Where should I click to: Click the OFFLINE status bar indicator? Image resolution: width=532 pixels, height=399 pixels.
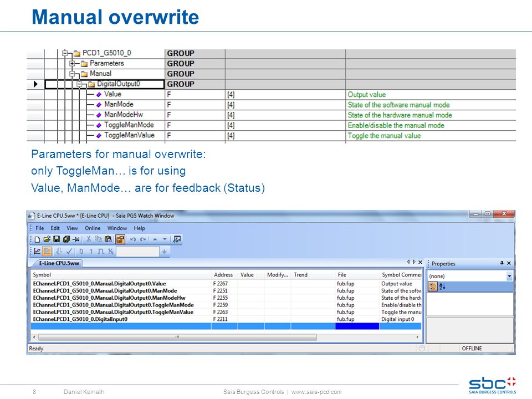click(472, 349)
